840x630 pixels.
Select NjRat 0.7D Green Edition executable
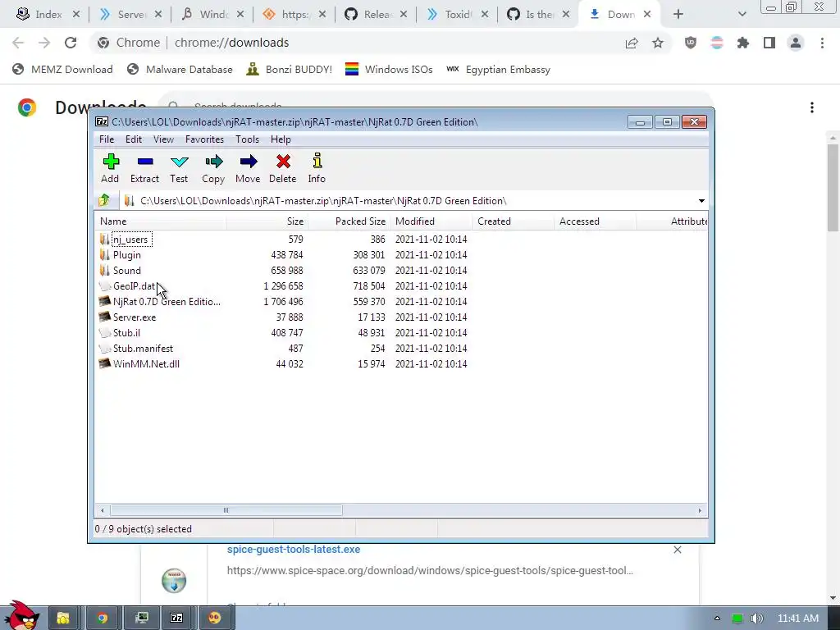(167, 302)
